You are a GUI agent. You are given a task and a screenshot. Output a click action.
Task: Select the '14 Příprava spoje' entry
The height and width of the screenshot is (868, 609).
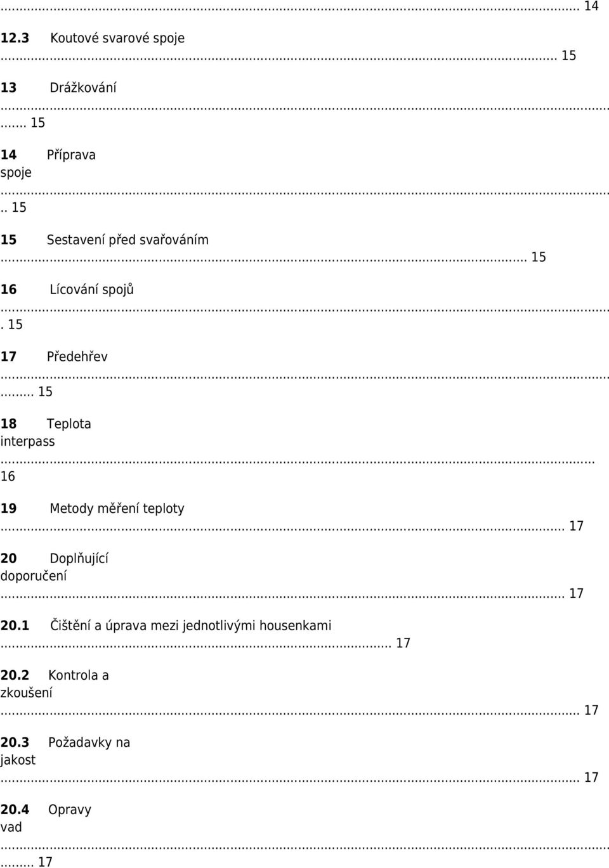[48, 163]
